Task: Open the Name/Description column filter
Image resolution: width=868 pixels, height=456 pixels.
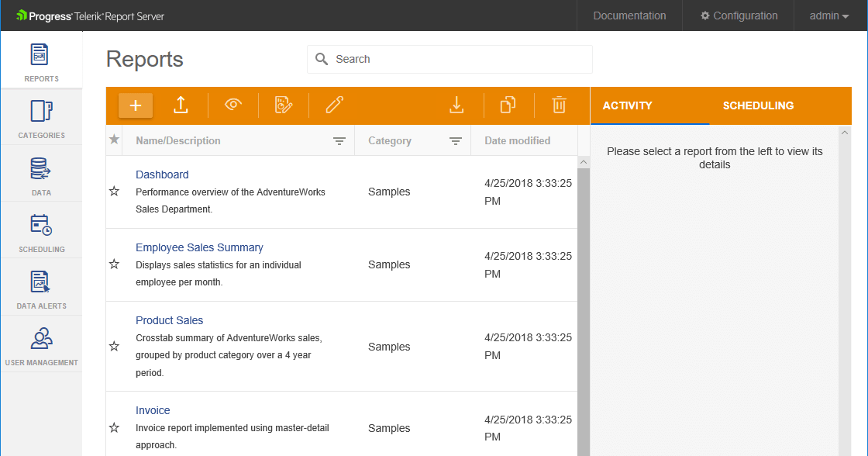Action: click(x=339, y=141)
